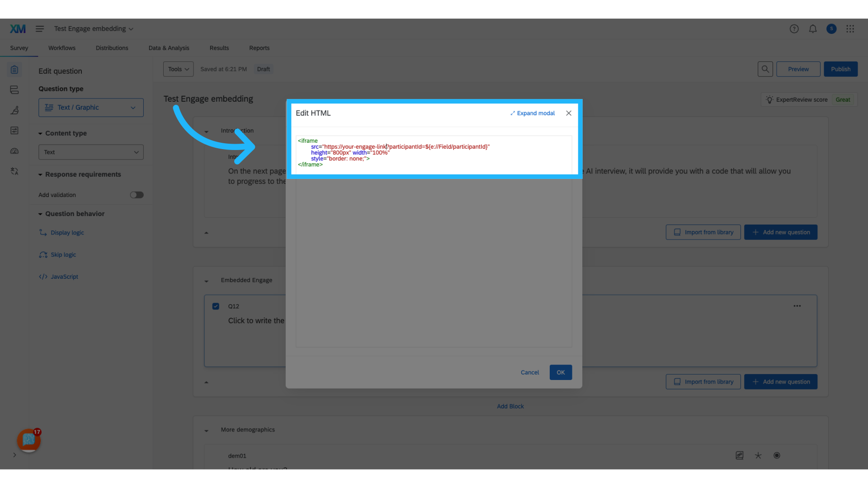Screen dimensions: 868x488
Task: Click the survey title Test Engage embedding
Action: (x=208, y=99)
